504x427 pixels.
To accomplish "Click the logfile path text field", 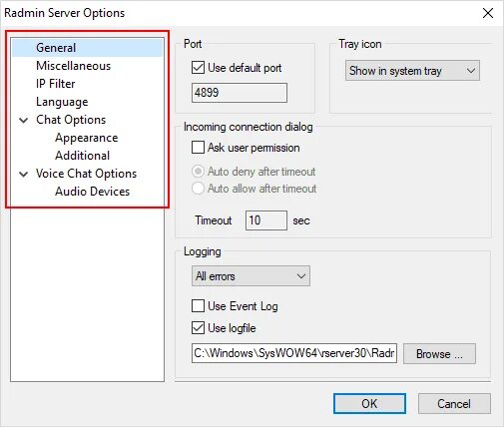I will tap(294, 353).
